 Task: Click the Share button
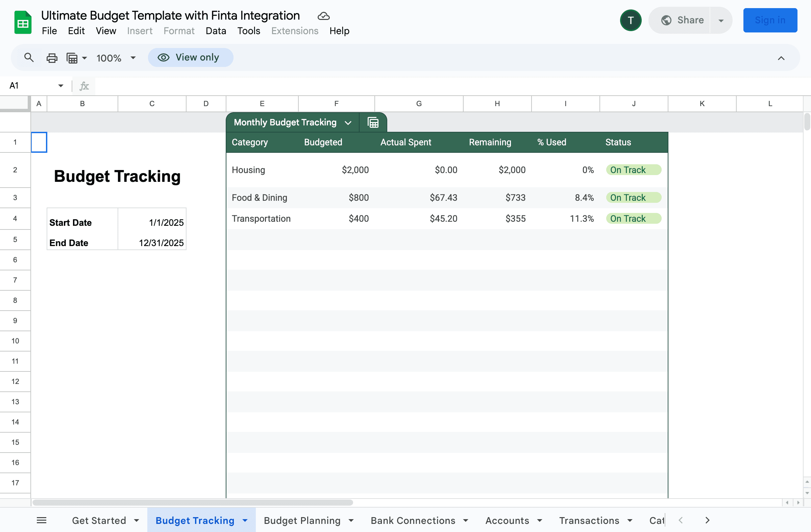[682, 20]
